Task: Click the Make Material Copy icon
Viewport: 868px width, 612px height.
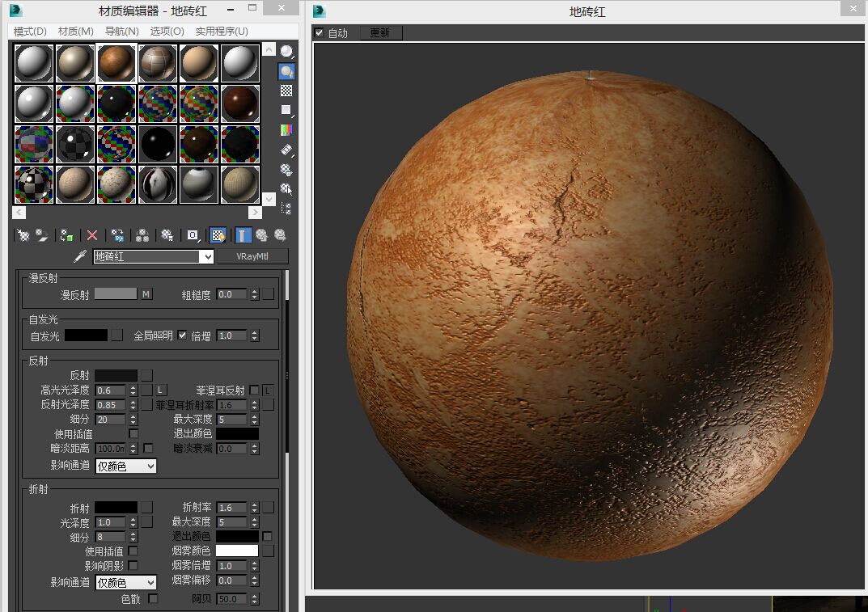Action: click(117, 236)
